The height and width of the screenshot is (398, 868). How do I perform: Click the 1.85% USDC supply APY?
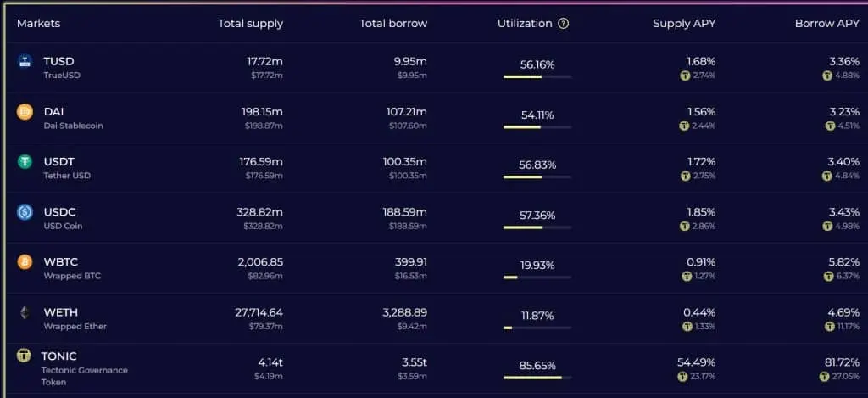(x=701, y=212)
